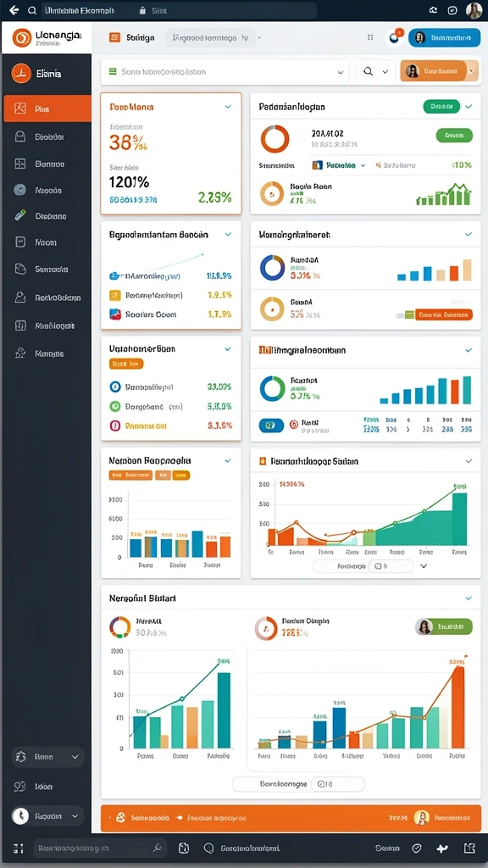The image size is (488, 868).
Task: Open the notification icon with red badge
Action: [x=395, y=37]
